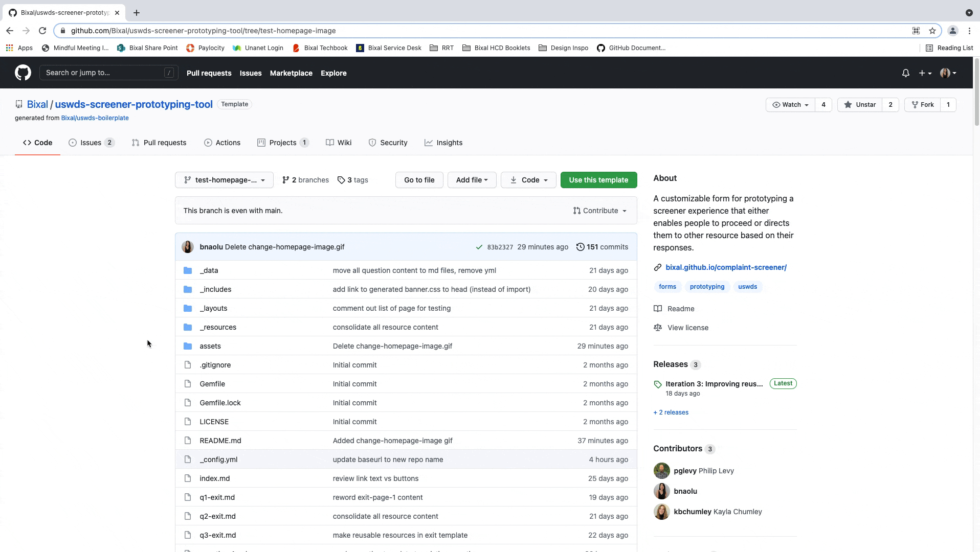The image size is (980, 552).
Task: Open the test-homepage branch selector
Action: click(224, 180)
